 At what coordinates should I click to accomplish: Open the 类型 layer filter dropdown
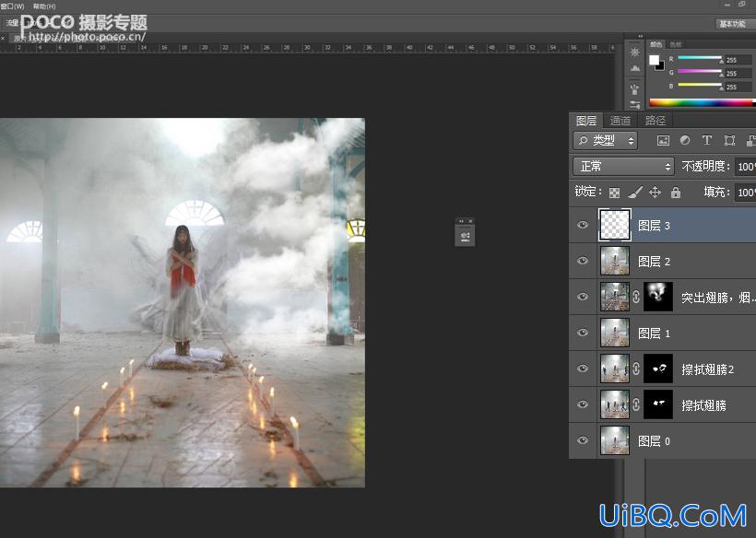pyautogui.click(x=605, y=140)
